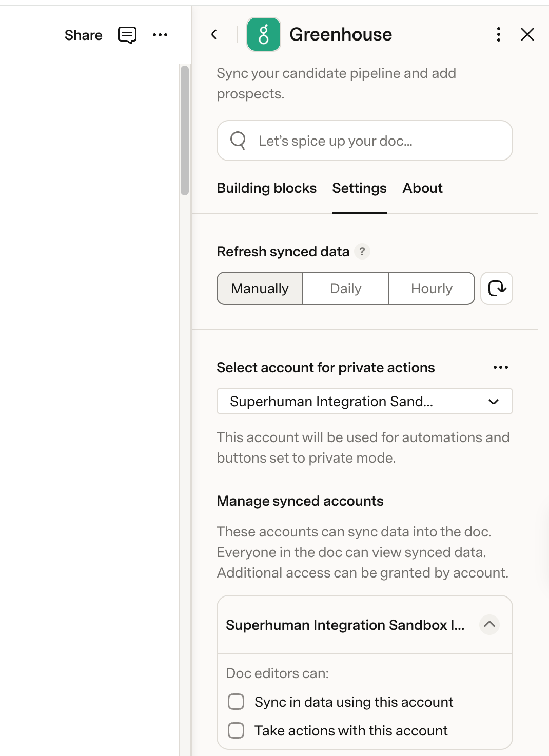Open the About tab
Viewport: 549px width, 756px height.
tap(422, 188)
